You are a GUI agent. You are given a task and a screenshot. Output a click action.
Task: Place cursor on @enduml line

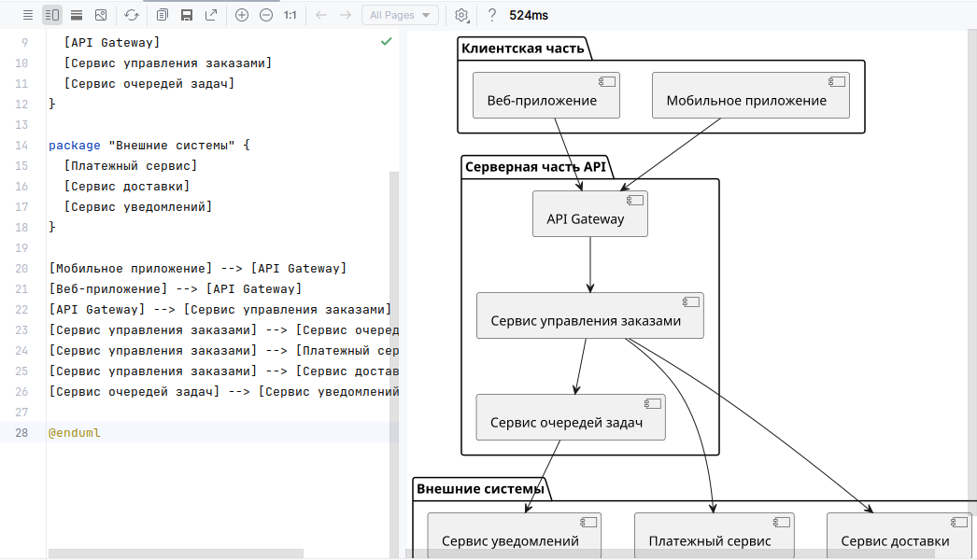[x=75, y=433]
